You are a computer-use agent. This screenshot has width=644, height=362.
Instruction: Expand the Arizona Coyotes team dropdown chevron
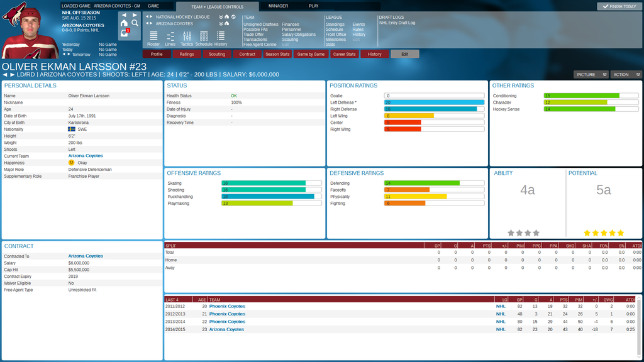(221, 23)
